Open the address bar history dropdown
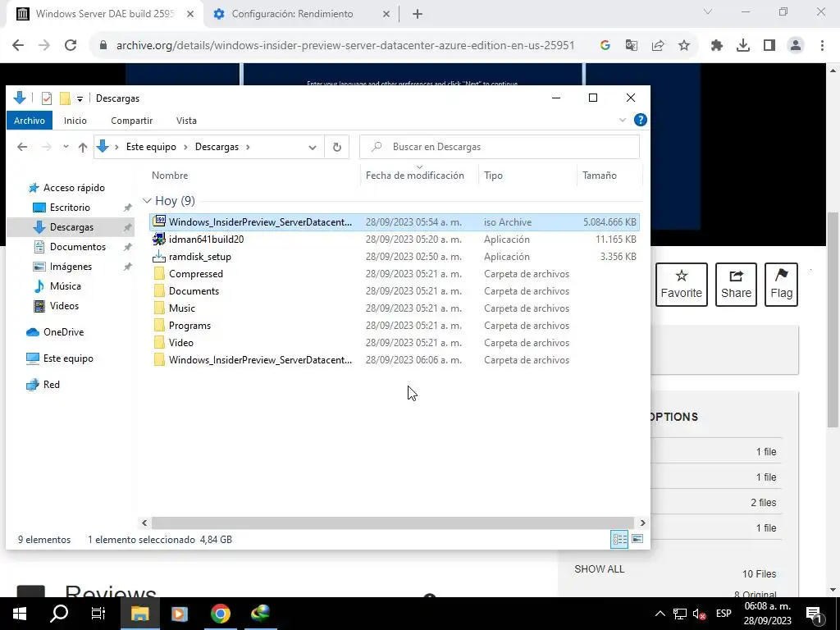 tap(313, 148)
